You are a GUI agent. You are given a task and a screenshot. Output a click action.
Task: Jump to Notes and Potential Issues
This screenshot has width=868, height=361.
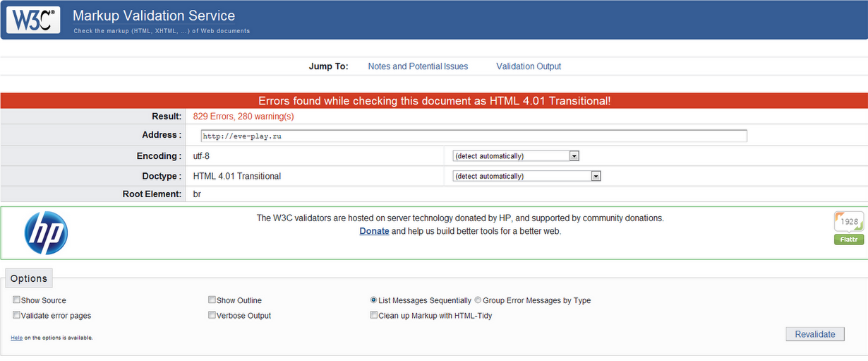418,66
